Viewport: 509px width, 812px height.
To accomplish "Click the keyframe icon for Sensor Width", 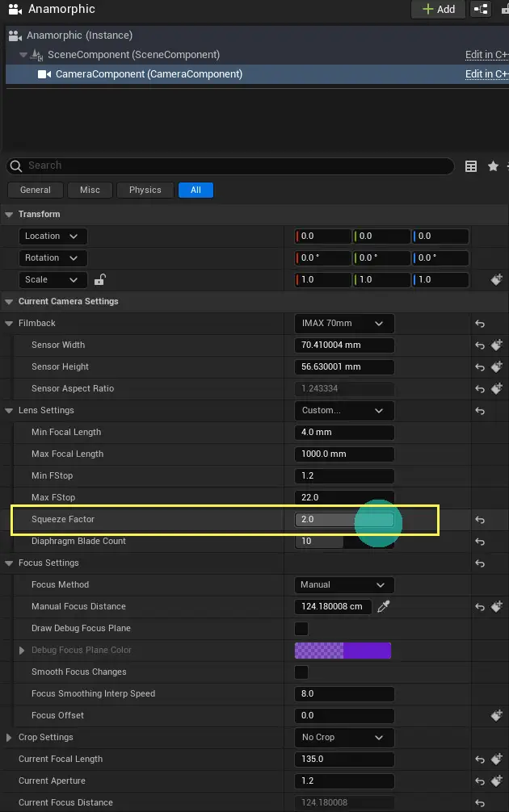I will pos(497,345).
